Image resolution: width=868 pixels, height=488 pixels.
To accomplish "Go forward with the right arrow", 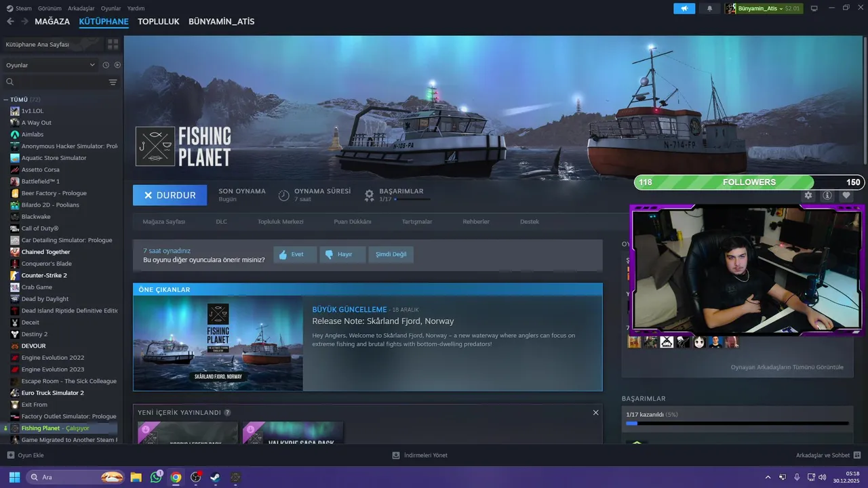I will coord(24,22).
